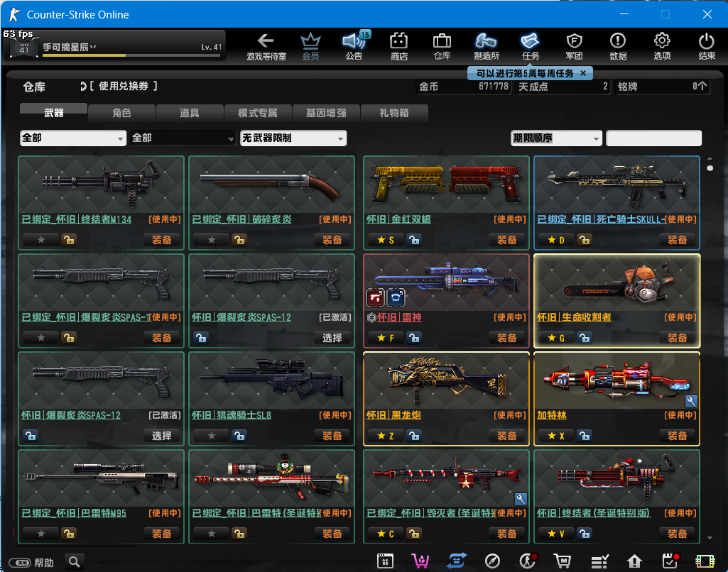The width and height of the screenshot is (728, 572).
Task: Toggle favorite star D for 死亡骑士SKULL
Action: coord(556,240)
